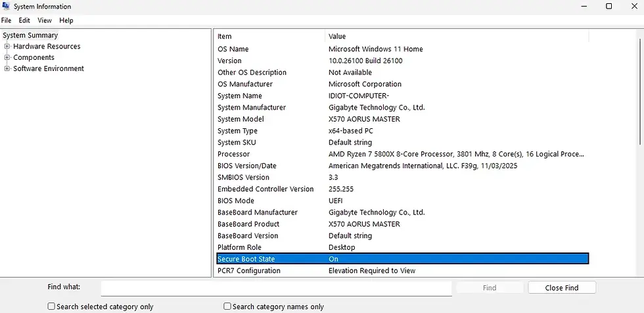
Task: Click the value Desktop
Action: coord(342,247)
